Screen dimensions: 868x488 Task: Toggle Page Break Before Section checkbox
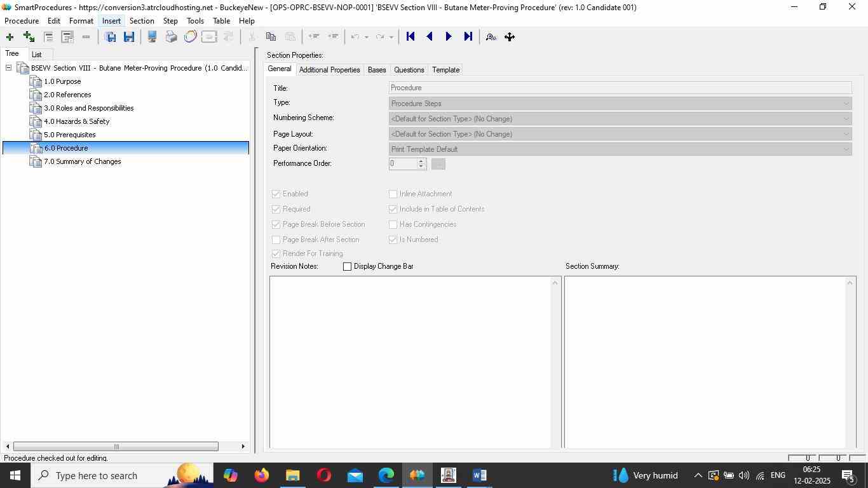click(x=276, y=224)
